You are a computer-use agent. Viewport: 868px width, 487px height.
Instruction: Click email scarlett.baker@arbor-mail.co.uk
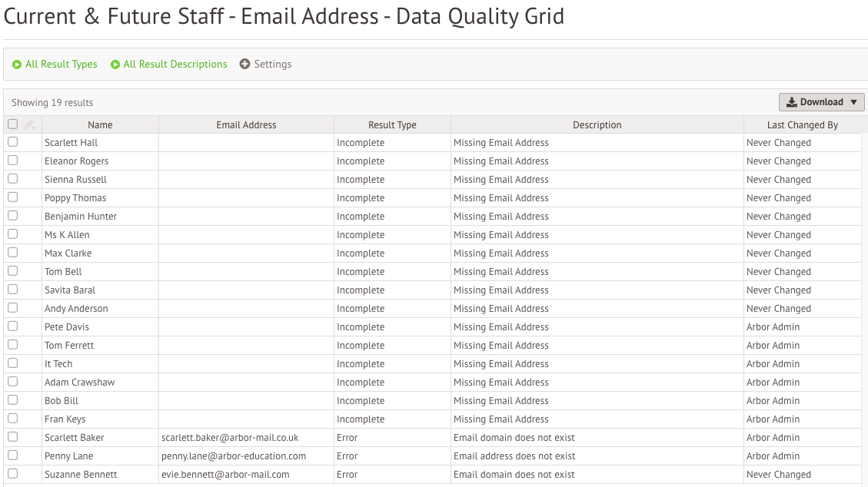[230, 438]
